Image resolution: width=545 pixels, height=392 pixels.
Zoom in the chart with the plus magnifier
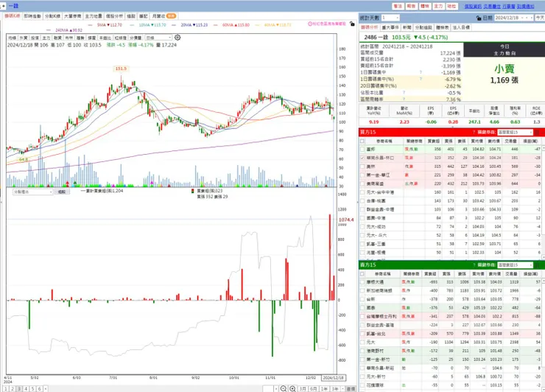click(292, 388)
